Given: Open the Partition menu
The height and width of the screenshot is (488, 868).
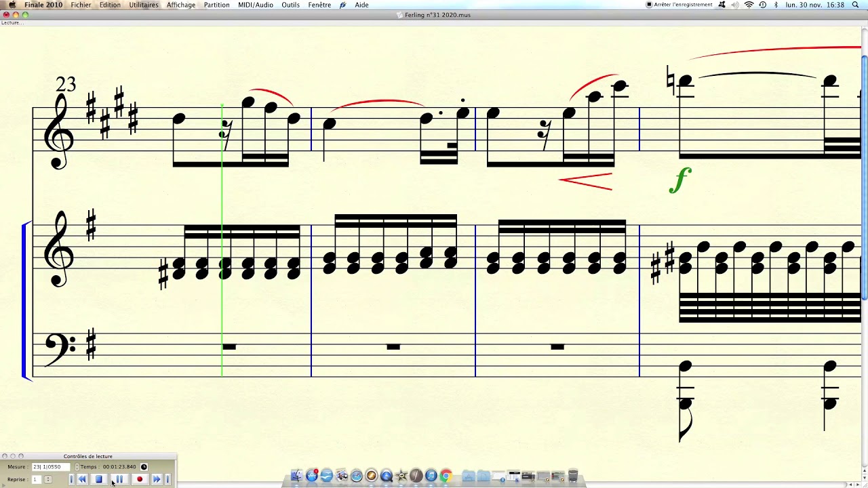Looking at the screenshot, I should click(x=217, y=5).
